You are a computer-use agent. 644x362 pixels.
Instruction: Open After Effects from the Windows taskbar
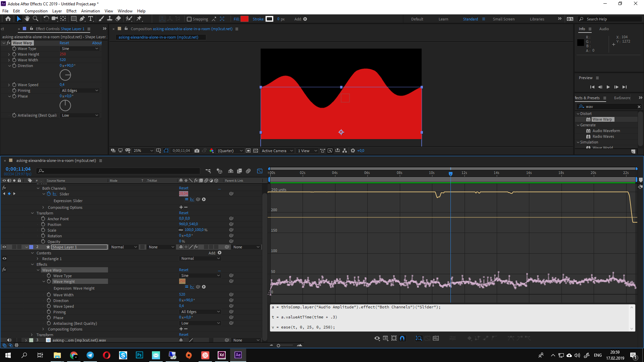click(238, 355)
